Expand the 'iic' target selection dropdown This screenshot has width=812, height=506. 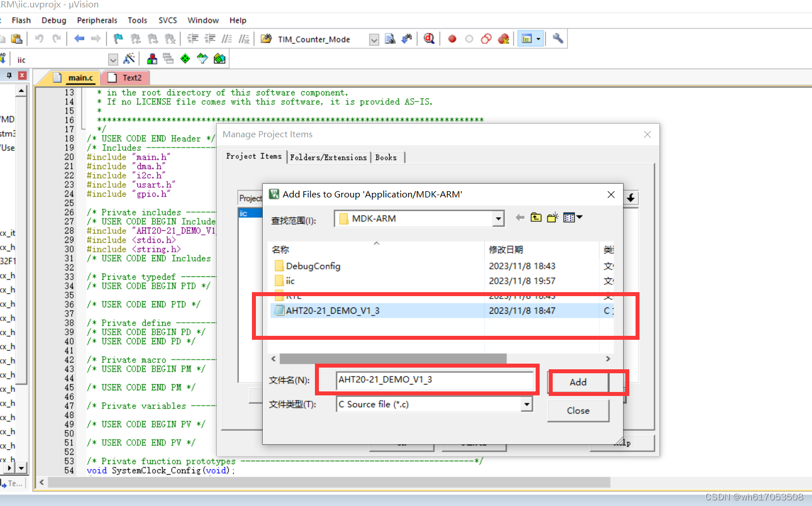click(113, 60)
